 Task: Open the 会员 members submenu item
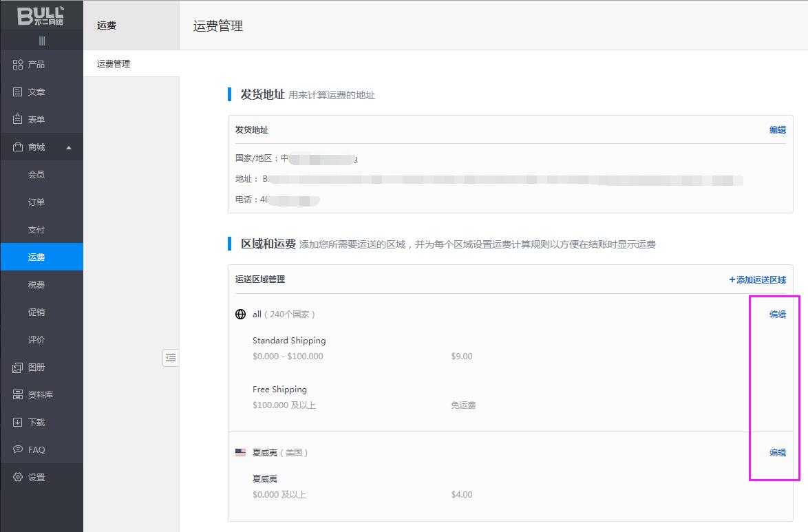36,175
